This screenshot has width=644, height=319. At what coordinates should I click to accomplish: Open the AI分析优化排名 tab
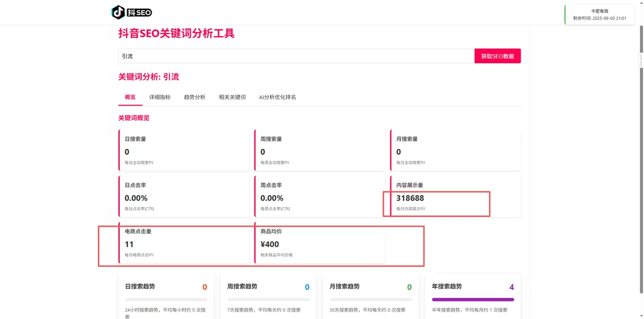pos(278,97)
